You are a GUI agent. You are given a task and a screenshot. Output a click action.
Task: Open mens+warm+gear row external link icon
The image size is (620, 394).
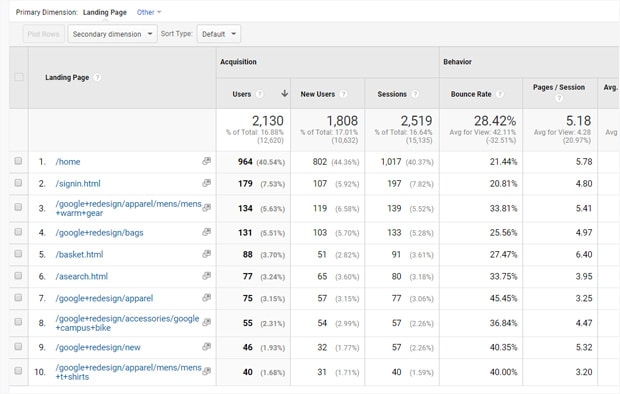point(206,207)
